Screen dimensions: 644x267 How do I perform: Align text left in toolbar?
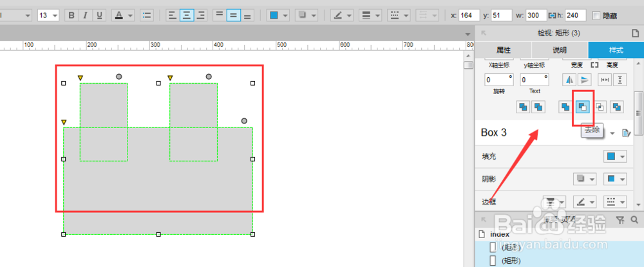click(x=173, y=15)
